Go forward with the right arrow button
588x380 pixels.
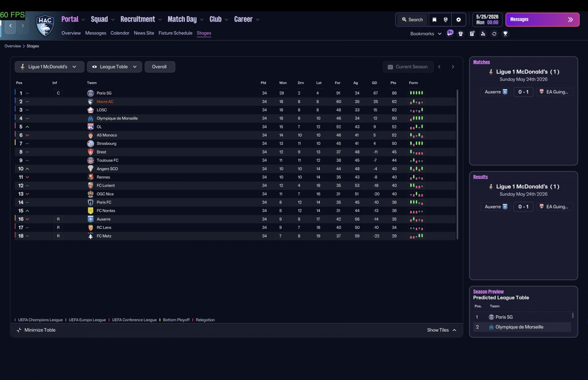[x=23, y=26]
